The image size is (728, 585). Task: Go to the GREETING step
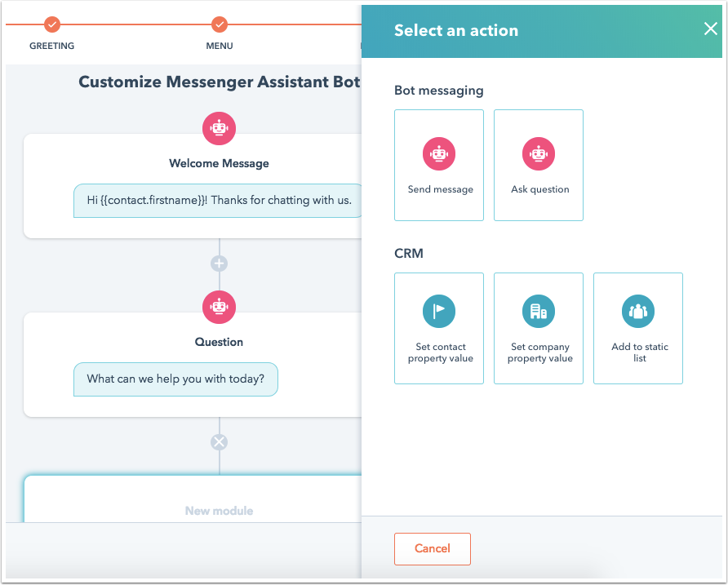(52, 46)
